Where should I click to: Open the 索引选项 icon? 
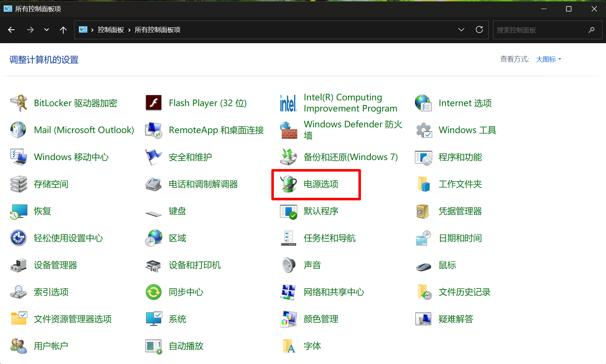point(19,292)
